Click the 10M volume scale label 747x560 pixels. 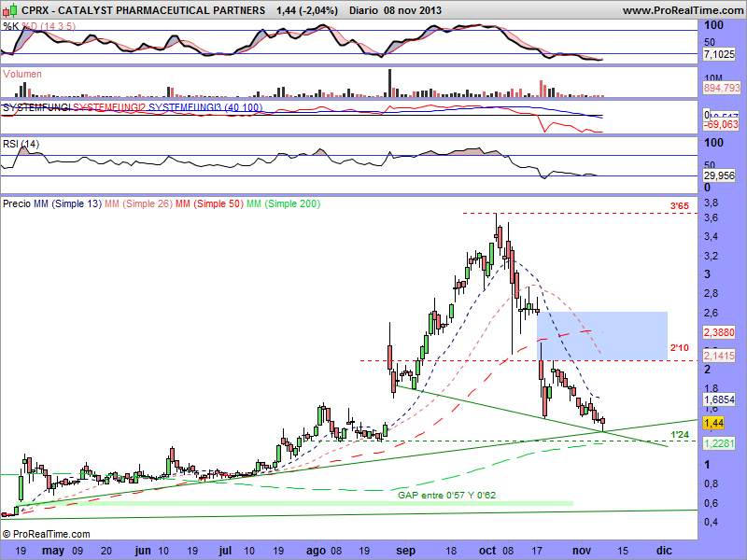click(x=713, y=78)
